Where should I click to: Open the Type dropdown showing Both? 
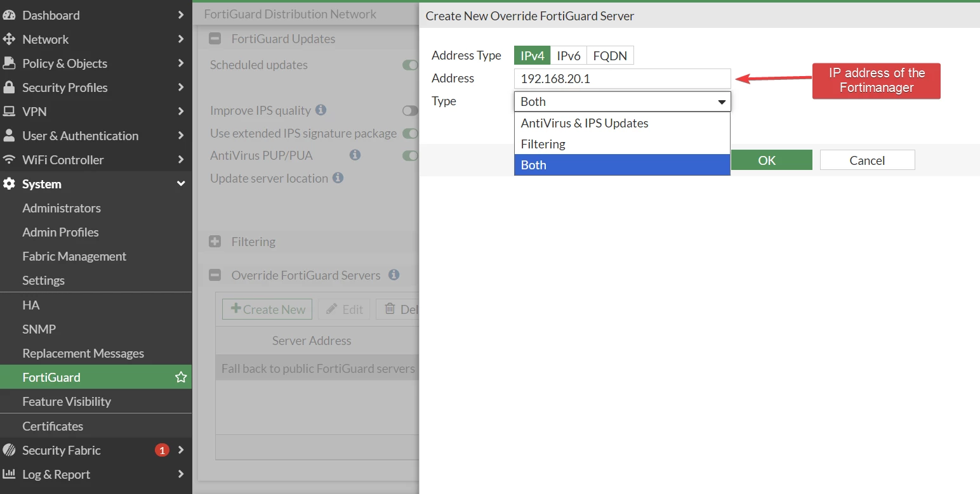pyautogui.click(x=623, y=101)
